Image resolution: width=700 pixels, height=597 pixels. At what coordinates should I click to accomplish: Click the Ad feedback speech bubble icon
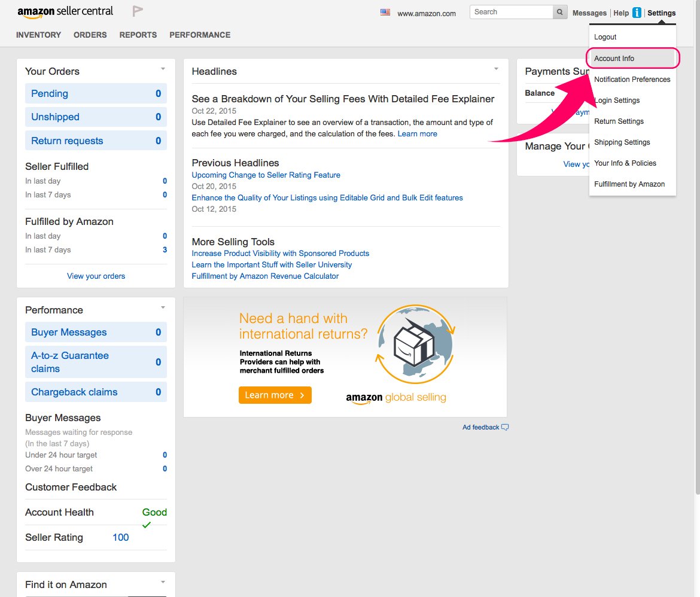coord(505,427)
